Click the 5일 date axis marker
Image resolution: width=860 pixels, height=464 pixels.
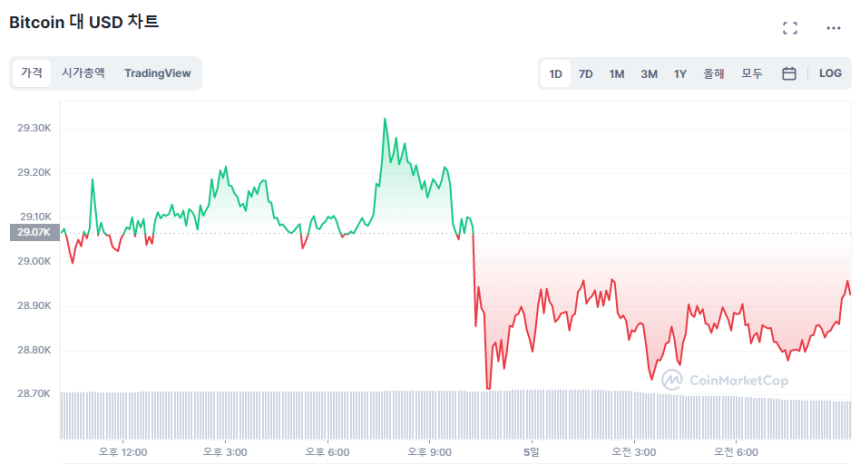point(530,452)
